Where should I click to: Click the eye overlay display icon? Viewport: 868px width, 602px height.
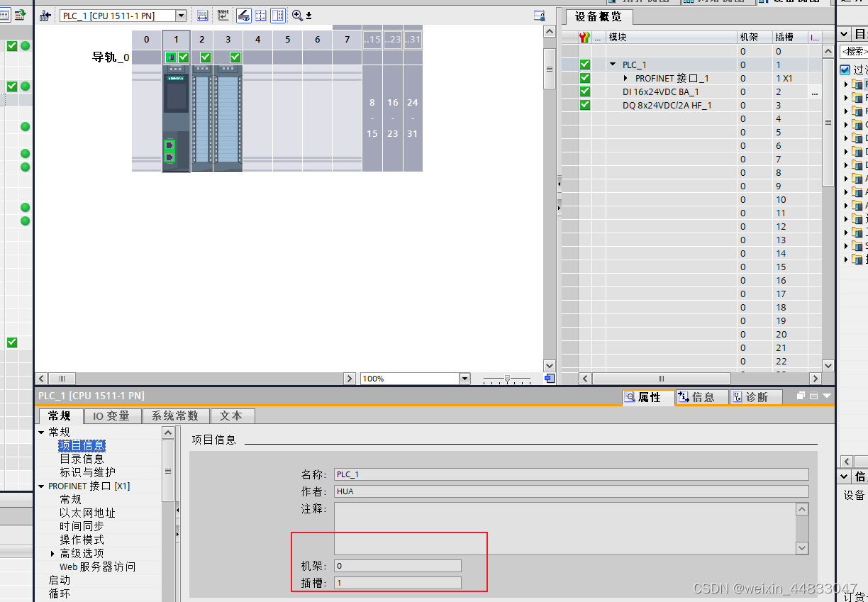[x=244, y=16]
